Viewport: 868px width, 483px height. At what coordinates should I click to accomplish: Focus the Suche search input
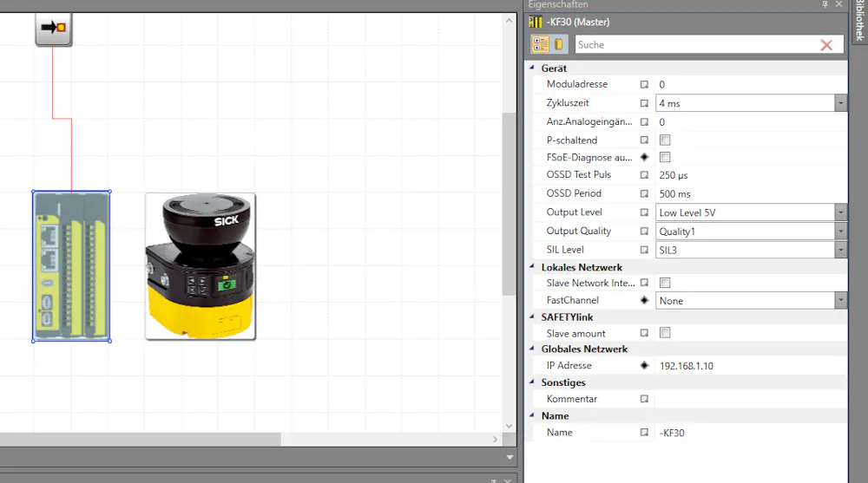[x=696, y=45]
